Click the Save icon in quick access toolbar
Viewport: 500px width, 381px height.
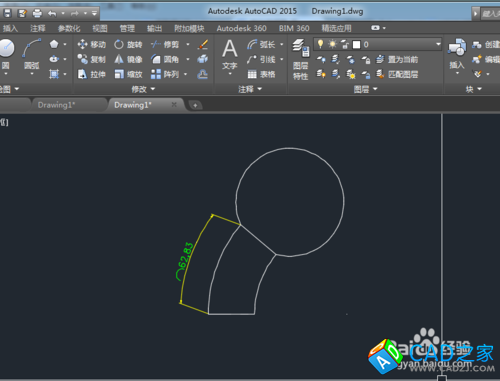(x=7, y=13)
